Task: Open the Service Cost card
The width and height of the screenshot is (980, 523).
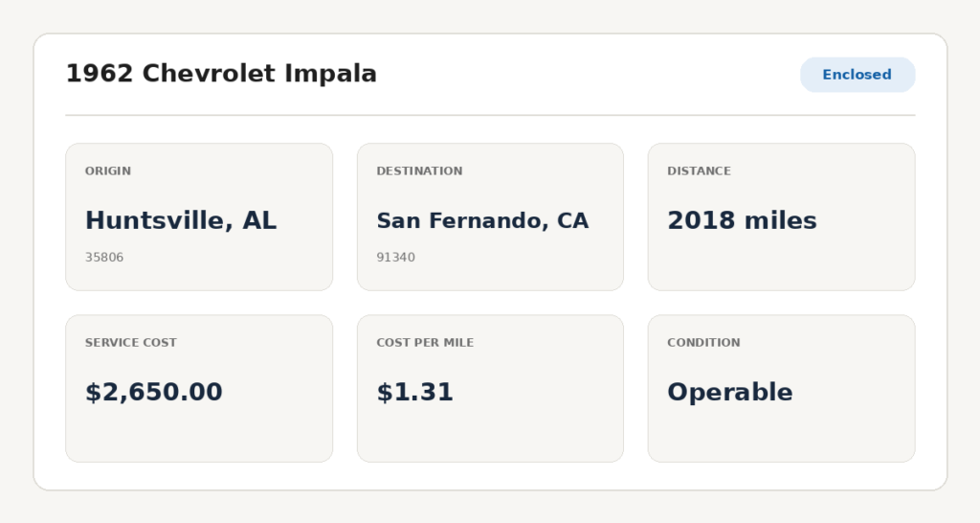Action: point(199,389)
